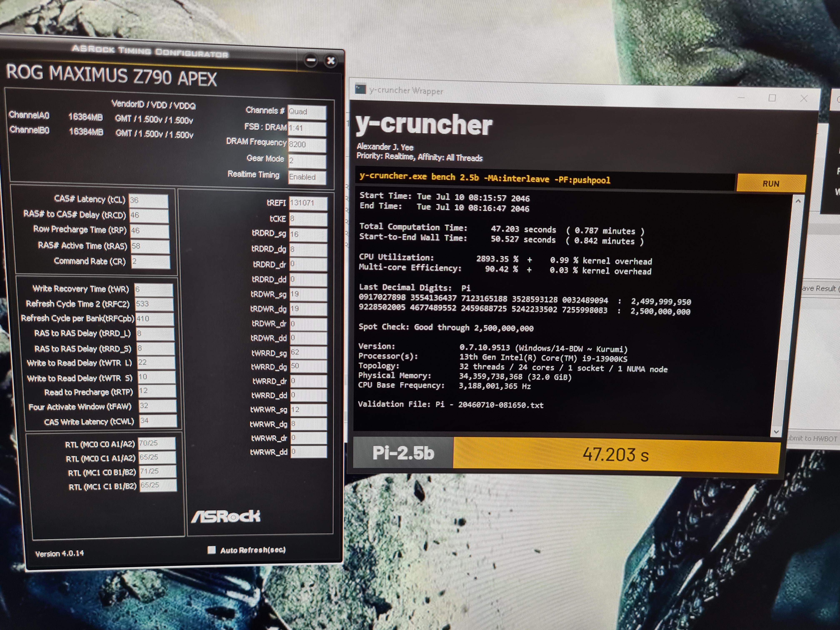This screenshot has width=840, height=630.
Task: Click the 13th Gen Intel Core i9-13900KS line
Action: (x=543, y=358)
